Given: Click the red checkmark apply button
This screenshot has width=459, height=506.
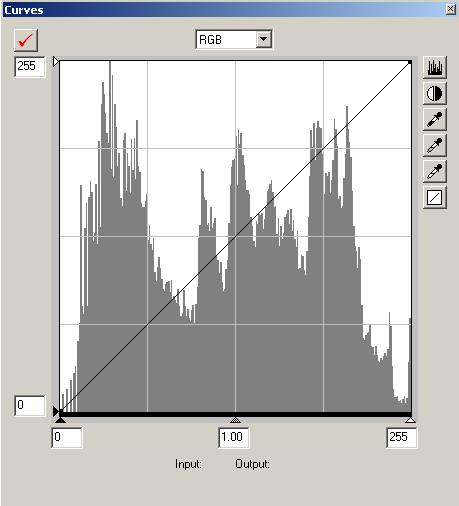Looking at the screenshot, I should click(26, 40).
